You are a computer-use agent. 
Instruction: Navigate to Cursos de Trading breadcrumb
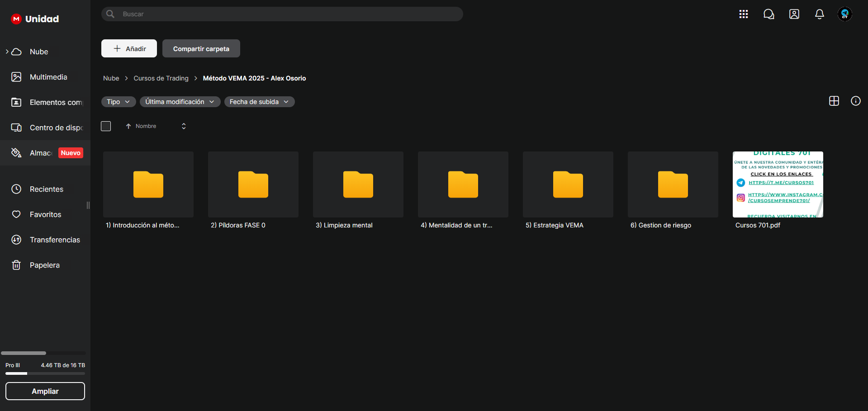(x=161, y=78)
